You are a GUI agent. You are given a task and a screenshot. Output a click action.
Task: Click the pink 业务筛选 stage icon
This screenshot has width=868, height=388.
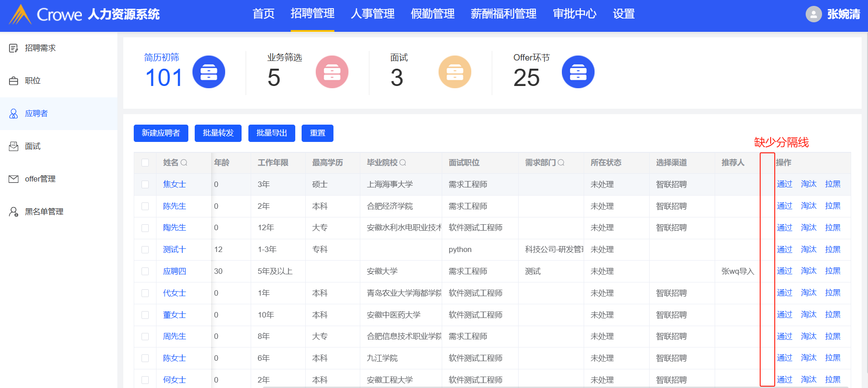click(332, 72)
